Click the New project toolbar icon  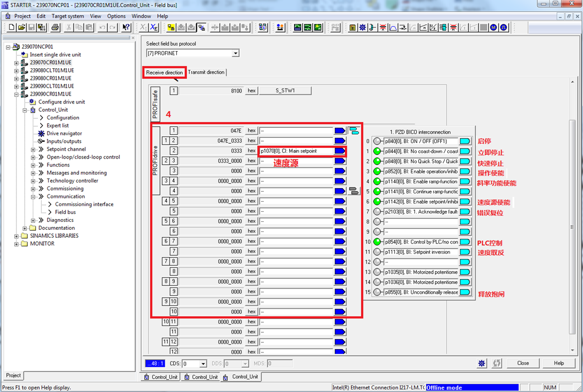(x=11, y=27)
